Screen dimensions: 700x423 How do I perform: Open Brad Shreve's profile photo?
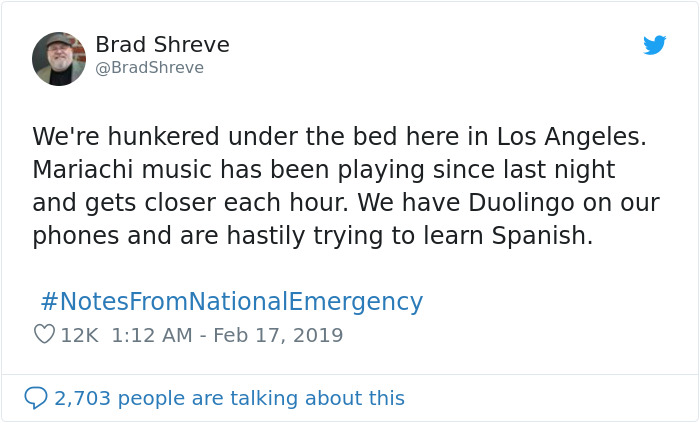click(59, 59)
